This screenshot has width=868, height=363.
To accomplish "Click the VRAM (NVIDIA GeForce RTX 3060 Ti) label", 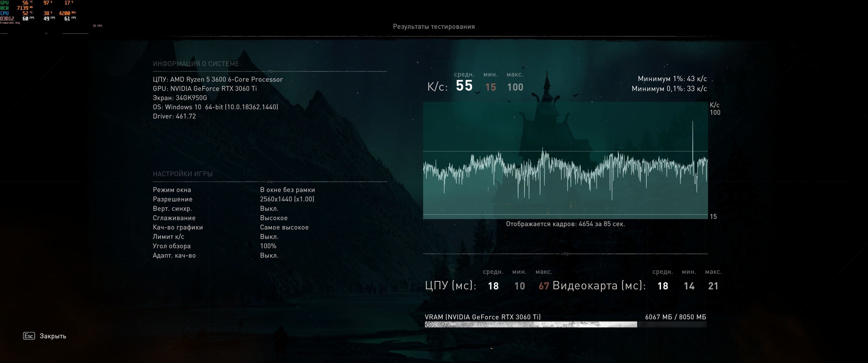I will [482, 317].
